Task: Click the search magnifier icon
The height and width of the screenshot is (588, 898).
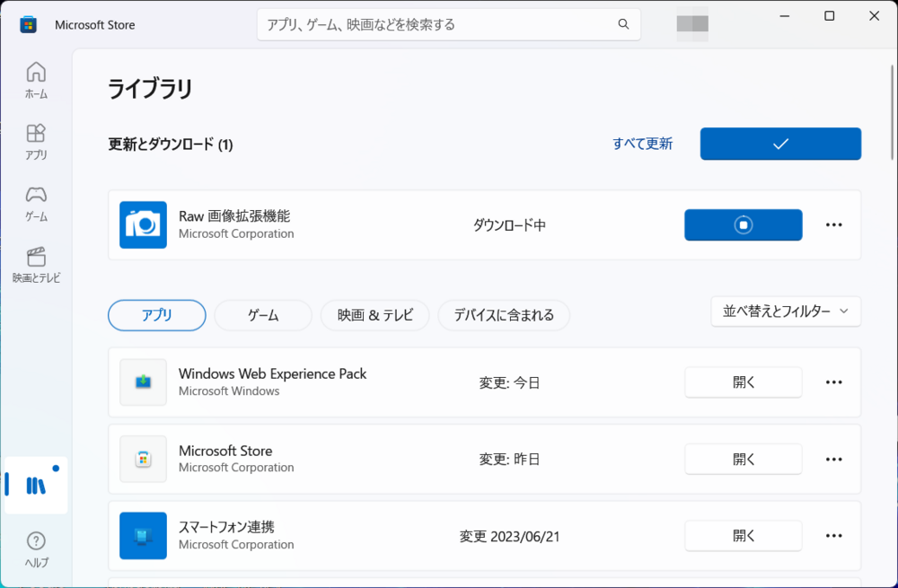Action: point(623,24)
